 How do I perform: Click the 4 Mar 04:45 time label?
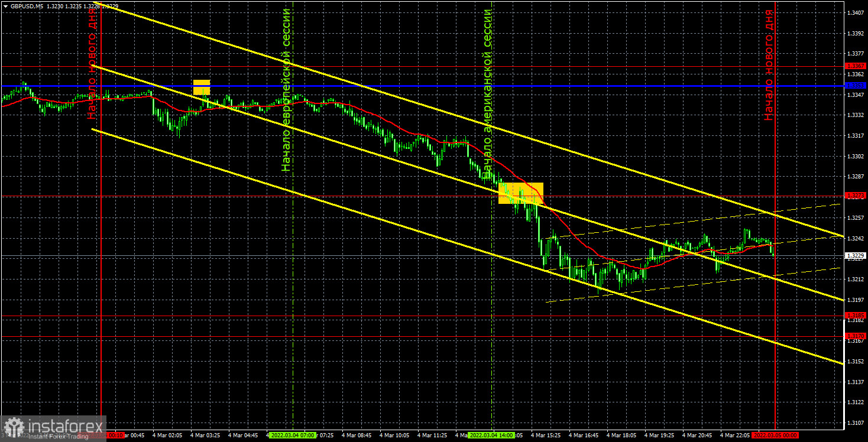coord(243,435)
